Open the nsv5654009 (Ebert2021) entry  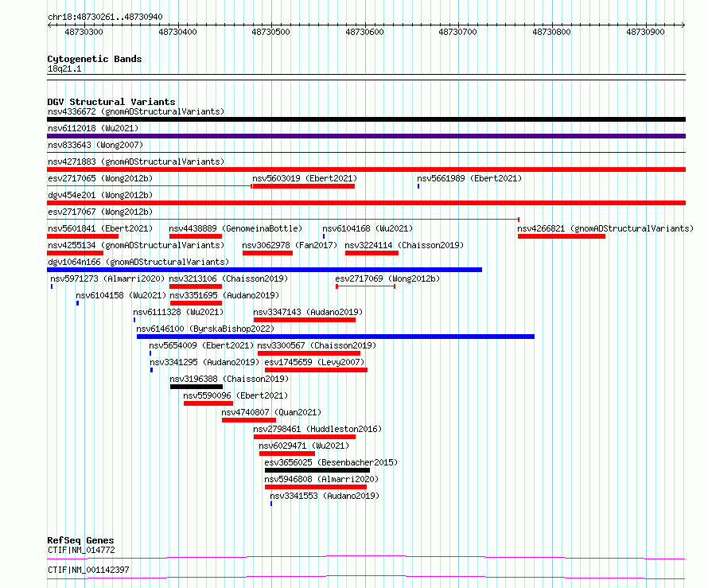click(x=201, y=345)
